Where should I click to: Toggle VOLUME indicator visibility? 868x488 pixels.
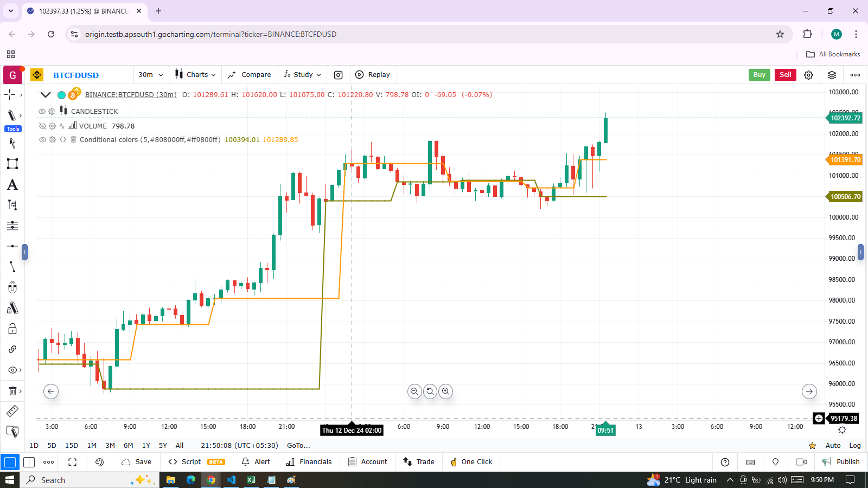click(x=42, y=126)
